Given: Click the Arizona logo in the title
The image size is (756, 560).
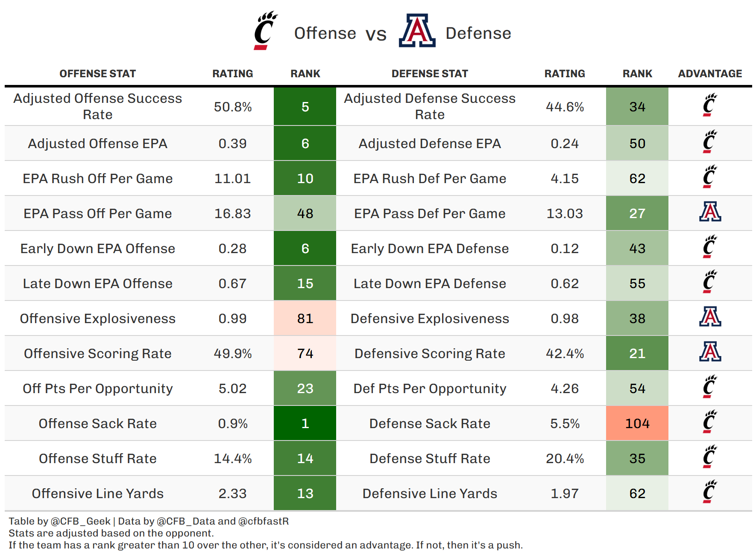Looking at the screenshot, I should (417, 31).
